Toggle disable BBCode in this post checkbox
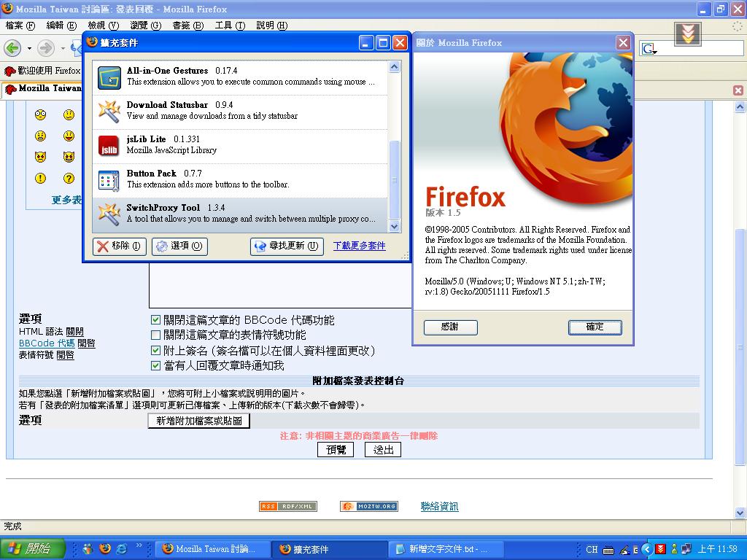The height and width of the screenshot is (560, 747). point(155,319)
